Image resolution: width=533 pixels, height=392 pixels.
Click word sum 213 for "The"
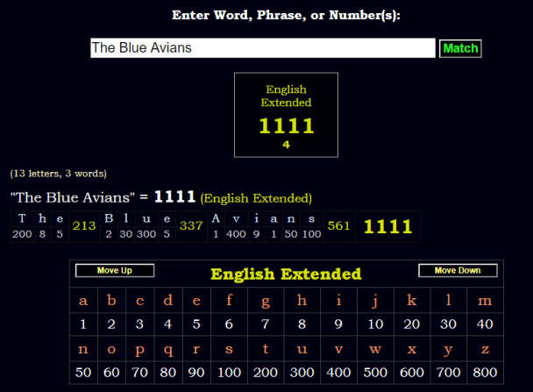pos(84,226)
